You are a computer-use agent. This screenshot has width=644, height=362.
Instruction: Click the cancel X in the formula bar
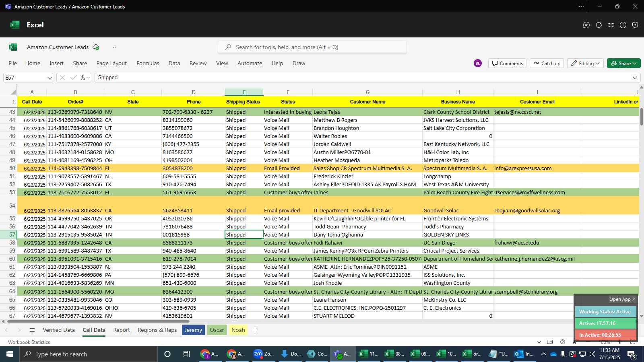[x=62, y=78]
